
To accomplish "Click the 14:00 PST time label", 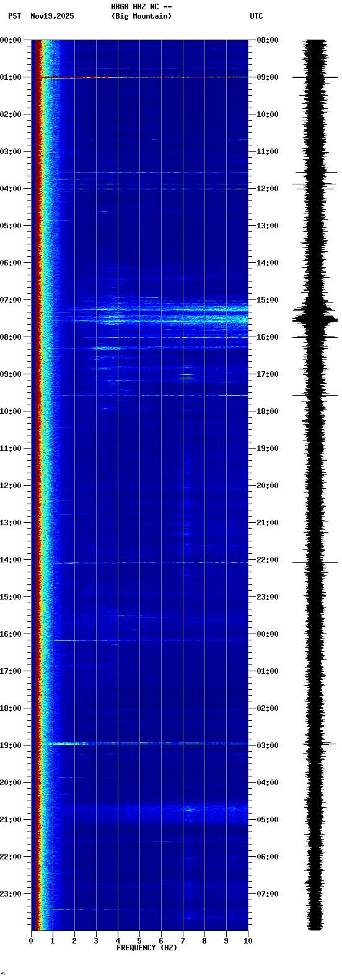I will coord(11,560).
